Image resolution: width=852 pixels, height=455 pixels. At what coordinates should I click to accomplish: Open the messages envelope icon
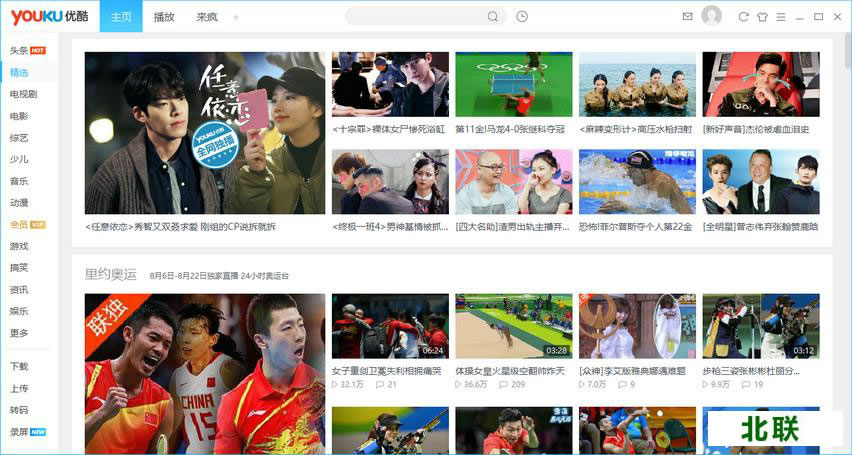[x=687, y=17]
